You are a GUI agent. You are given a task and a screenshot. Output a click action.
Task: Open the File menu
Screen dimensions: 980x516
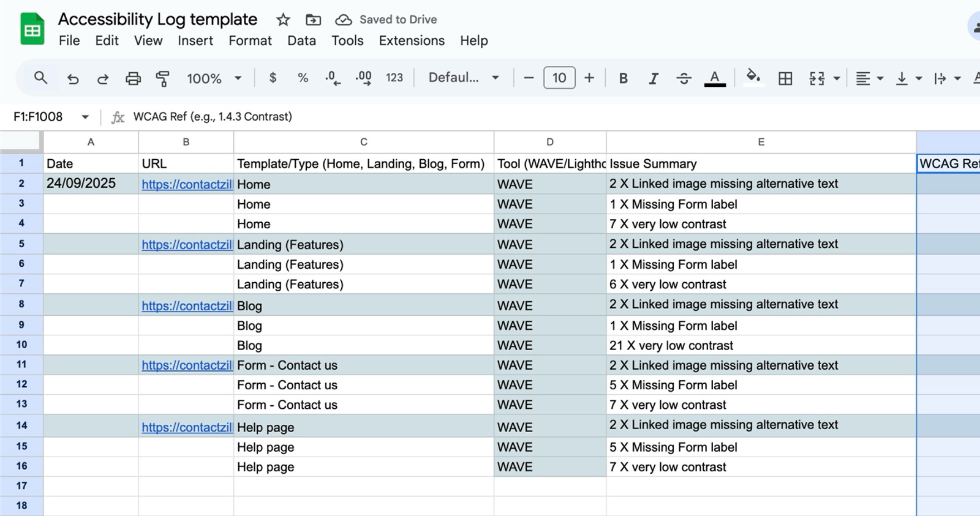69,40
